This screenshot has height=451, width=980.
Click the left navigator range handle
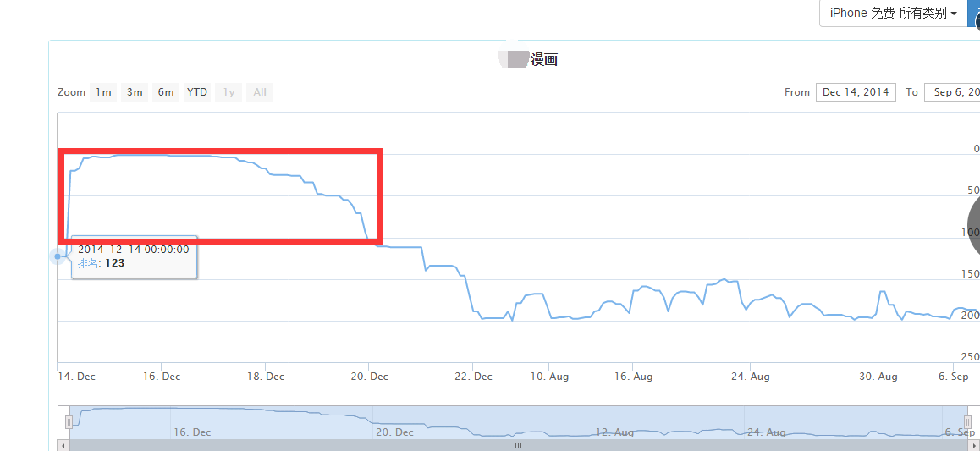coord(69,422)
